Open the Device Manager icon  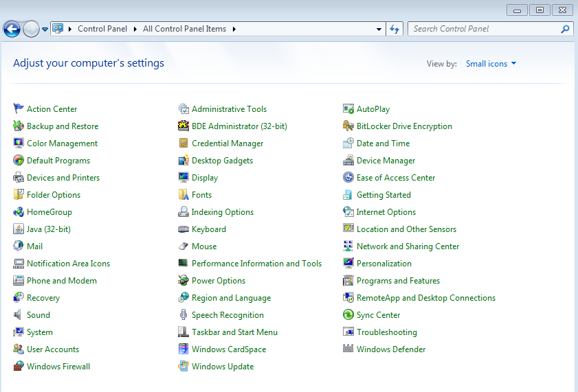348,160
